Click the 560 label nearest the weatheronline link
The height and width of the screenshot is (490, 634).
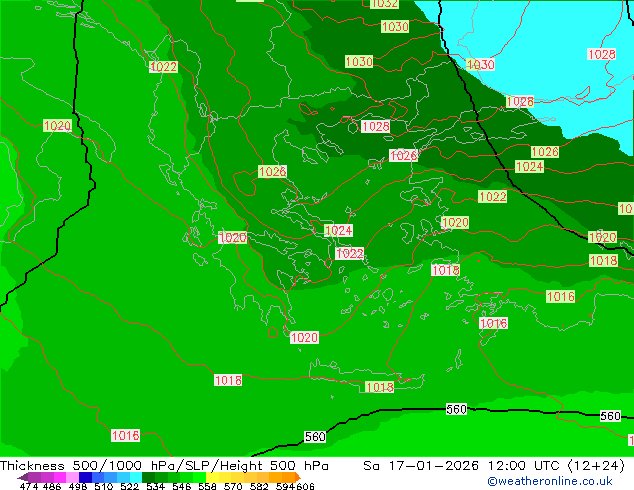[610, 416]
